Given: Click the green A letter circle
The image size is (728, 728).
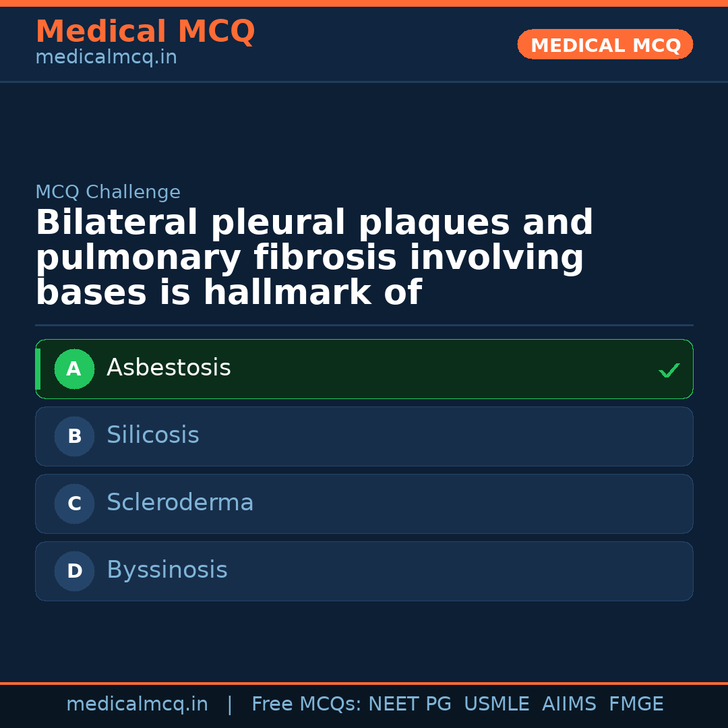Looking at the screenshot, I should click(74, 369).
